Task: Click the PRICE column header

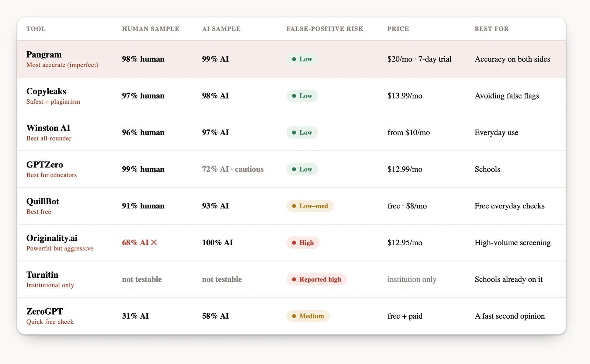Action: [x=398, y=29]
